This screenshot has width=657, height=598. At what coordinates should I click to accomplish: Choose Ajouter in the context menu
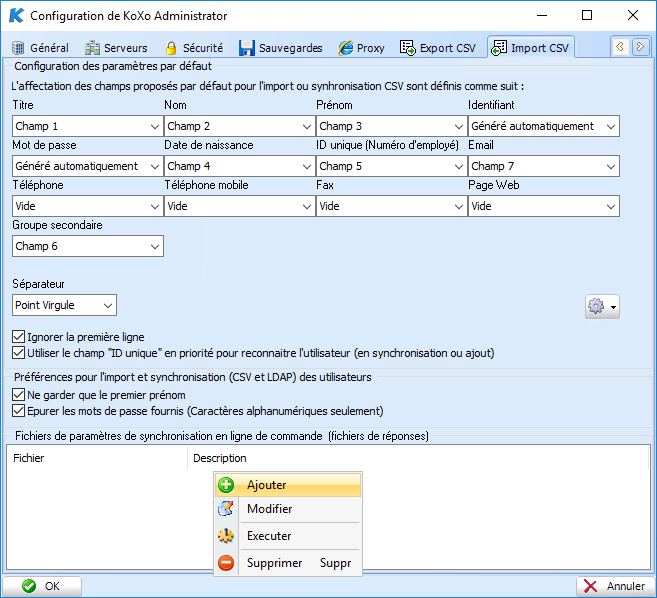[x=288, y=485]
